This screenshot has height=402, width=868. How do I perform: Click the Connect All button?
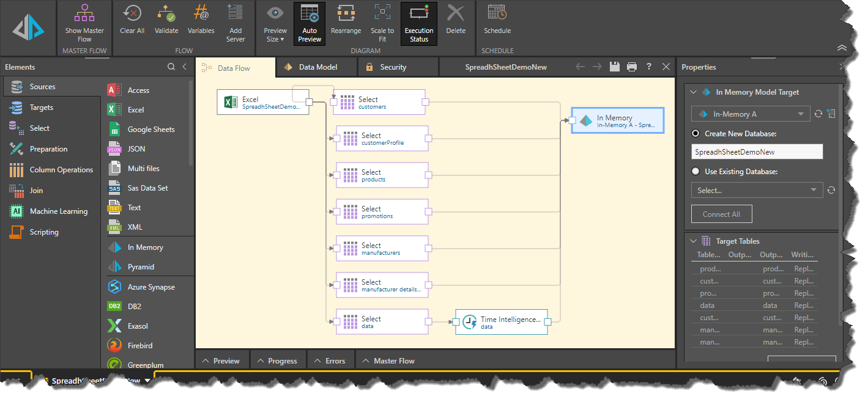click(721, 214)
